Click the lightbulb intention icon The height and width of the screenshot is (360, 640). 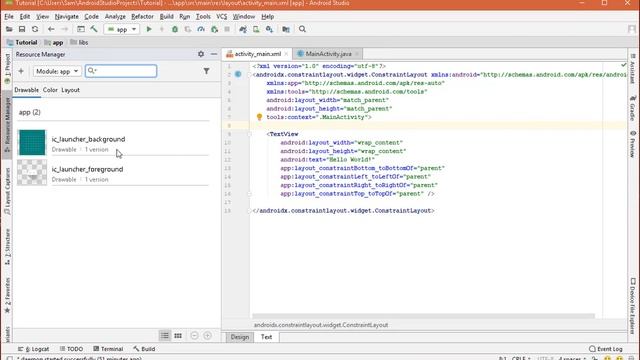[259, 117]
